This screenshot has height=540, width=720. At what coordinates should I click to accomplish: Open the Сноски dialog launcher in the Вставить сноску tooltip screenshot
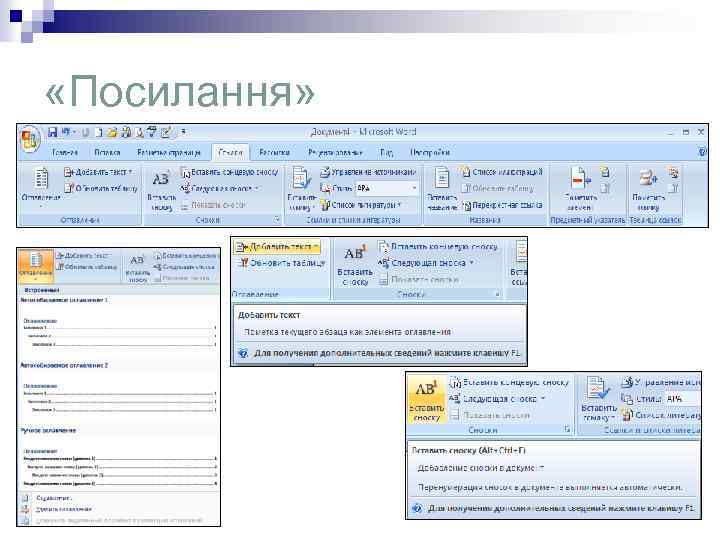[567, 430]
